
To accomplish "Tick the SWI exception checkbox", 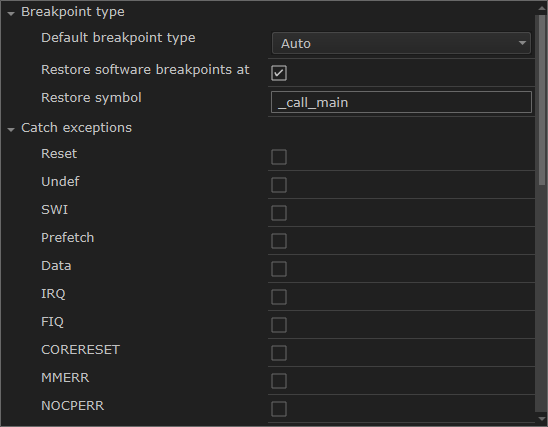I will click(x=279, y=213).
